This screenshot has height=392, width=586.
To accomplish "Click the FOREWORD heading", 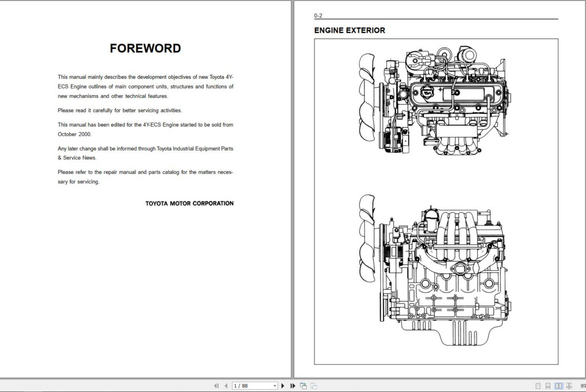I will coord(145,48).
